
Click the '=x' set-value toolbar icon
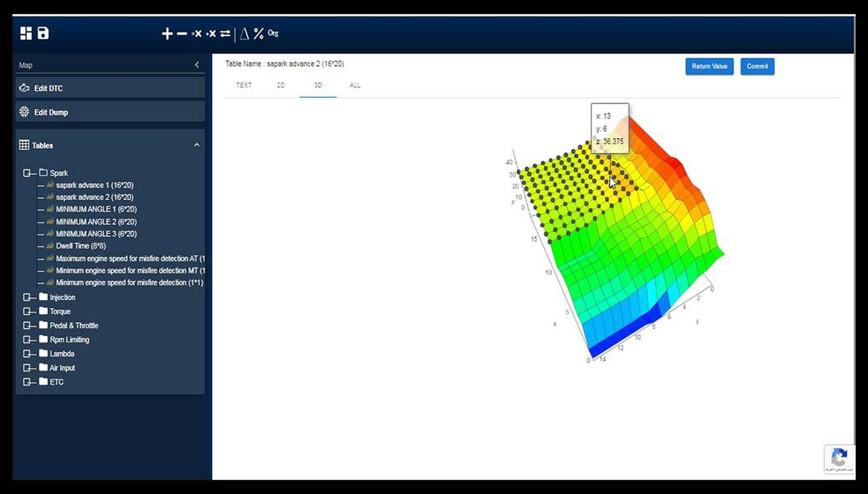(197, 34)
